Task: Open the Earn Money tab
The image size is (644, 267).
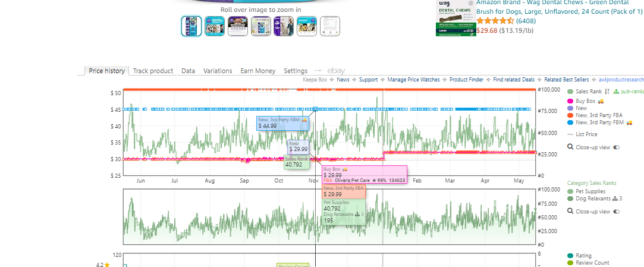Action: click(x=258, y=71)
